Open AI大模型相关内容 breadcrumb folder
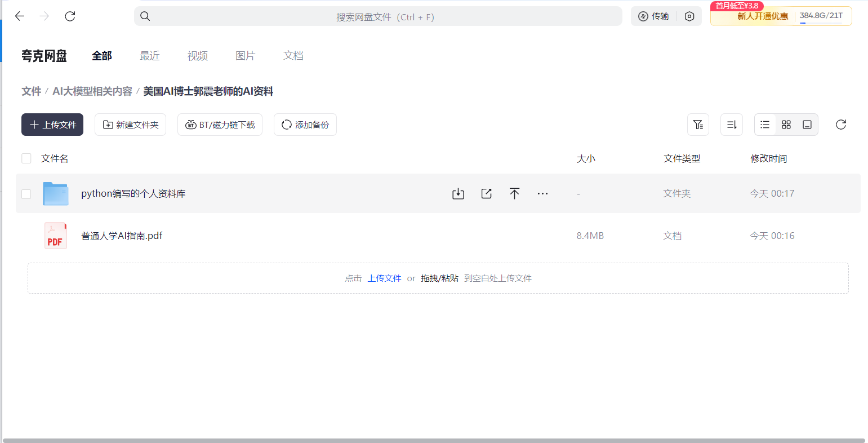The image size is (868, 443). 92,91
